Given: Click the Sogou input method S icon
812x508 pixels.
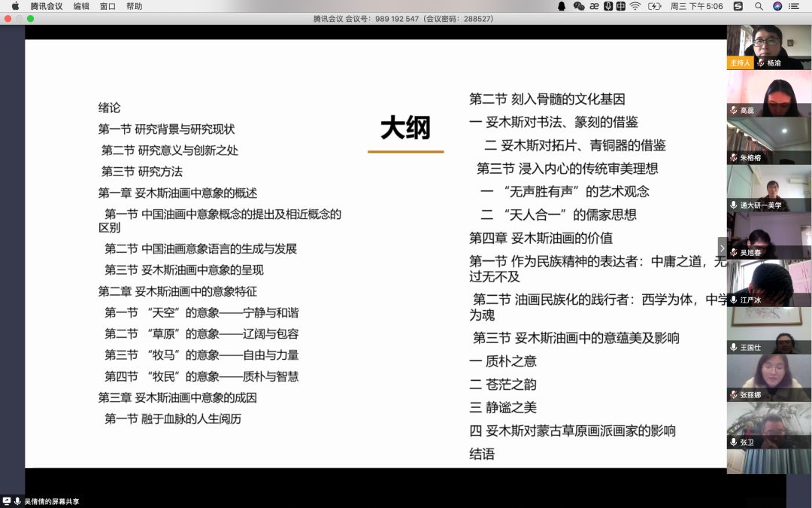Looking at the screenshot, I should tap(738, 6).
